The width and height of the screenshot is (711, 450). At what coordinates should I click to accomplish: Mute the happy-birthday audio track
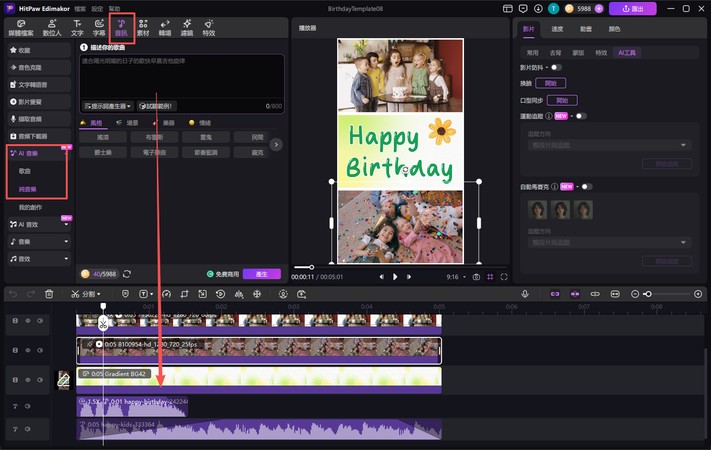point(28,406)
